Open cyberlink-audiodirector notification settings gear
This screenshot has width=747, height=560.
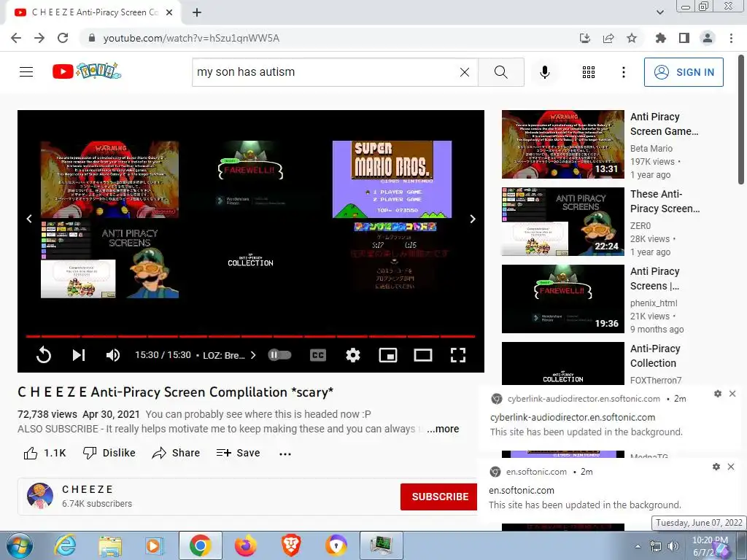pos(718,393)
